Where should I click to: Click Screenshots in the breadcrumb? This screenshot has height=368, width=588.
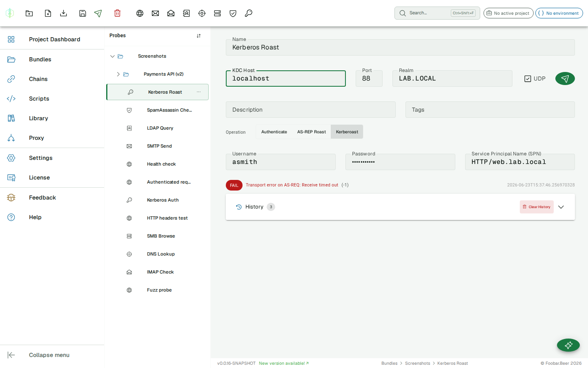pos(417,363)
